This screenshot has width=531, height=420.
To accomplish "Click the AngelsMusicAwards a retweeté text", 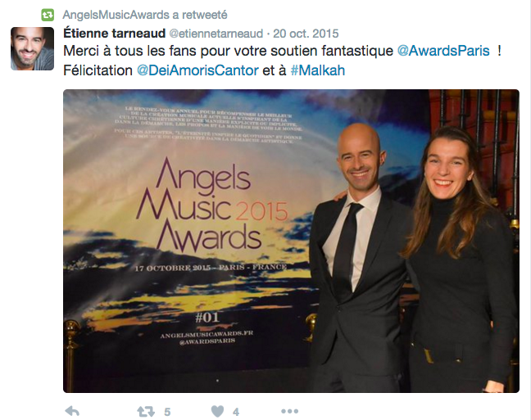I will click(145, 15).
